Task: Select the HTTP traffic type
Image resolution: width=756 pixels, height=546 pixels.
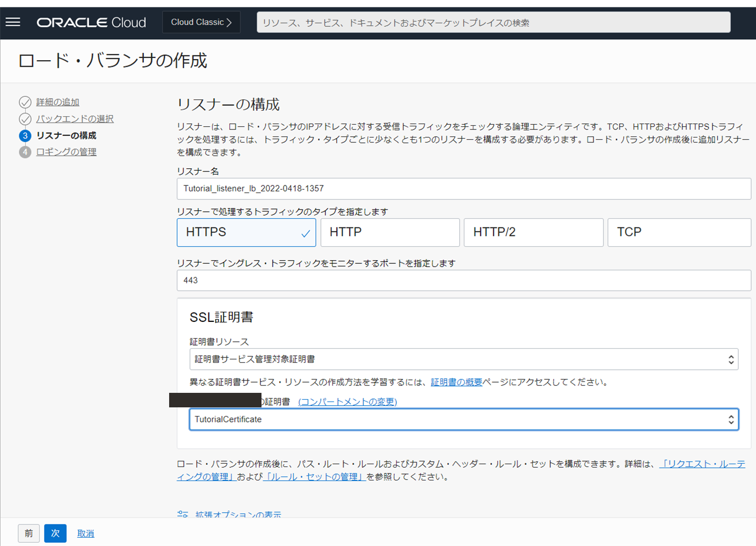Action: (390, 232)
